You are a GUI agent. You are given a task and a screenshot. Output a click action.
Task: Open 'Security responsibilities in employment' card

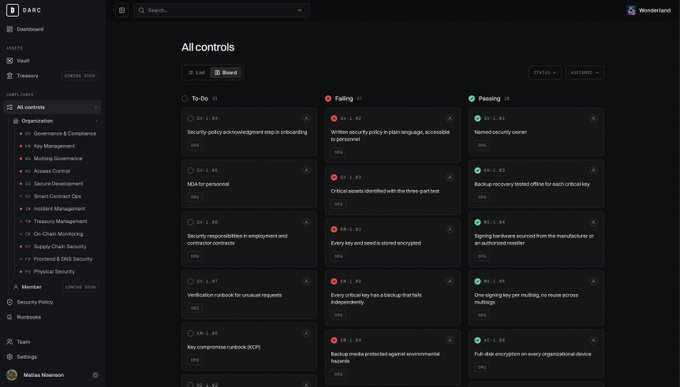tap(249, 239)
